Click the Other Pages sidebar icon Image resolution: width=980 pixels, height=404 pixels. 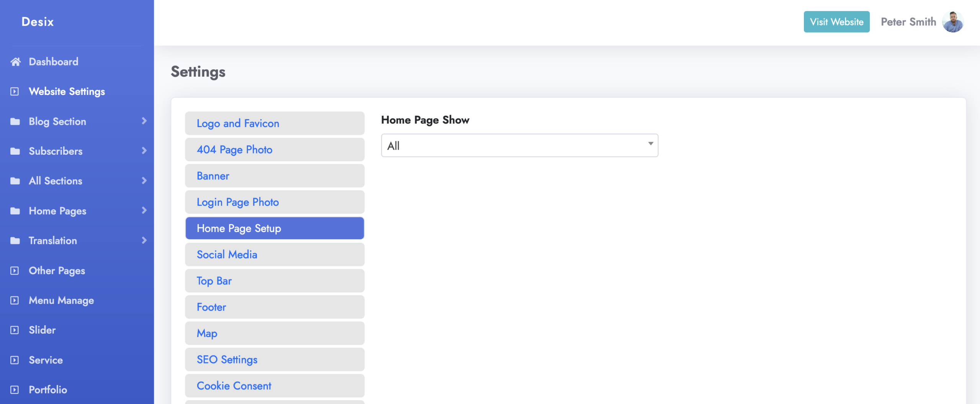pyautogui.click(x=15, y=271)
